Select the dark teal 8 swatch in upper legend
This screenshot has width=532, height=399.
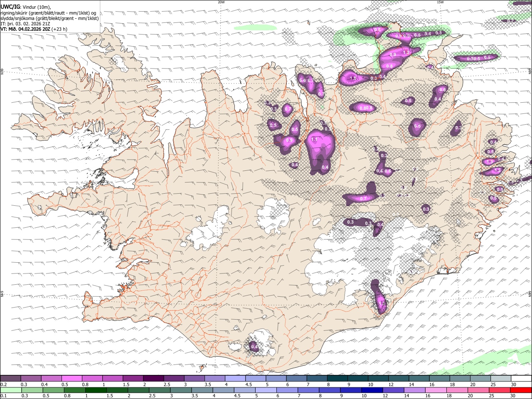coord(337,378)
